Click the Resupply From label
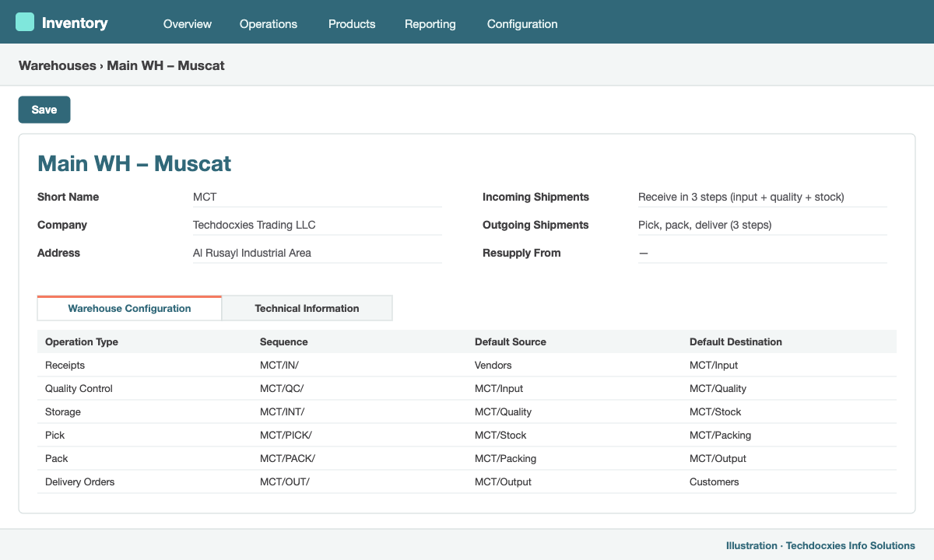 (x=521, y=253)
